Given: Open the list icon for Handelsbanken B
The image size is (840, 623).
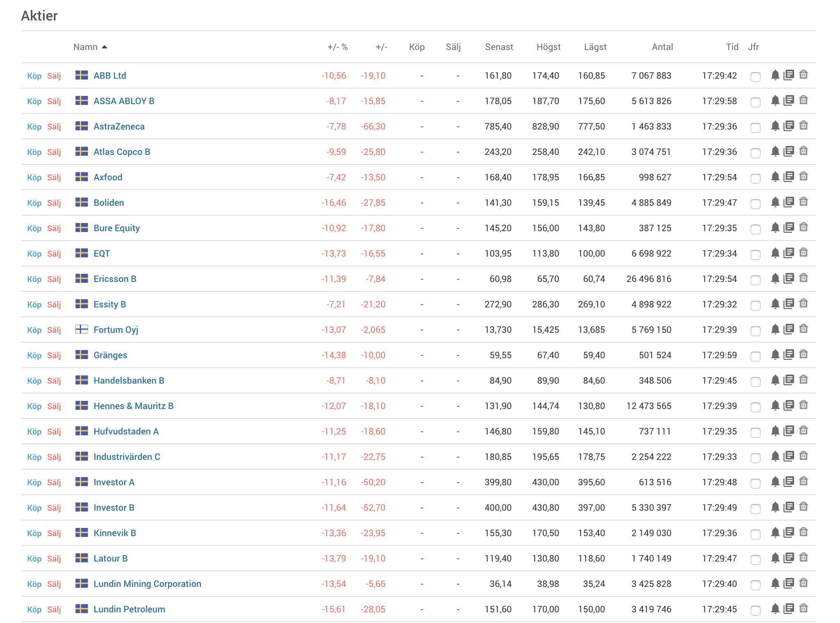Looking at the screenshot, I should coord(789,380).
